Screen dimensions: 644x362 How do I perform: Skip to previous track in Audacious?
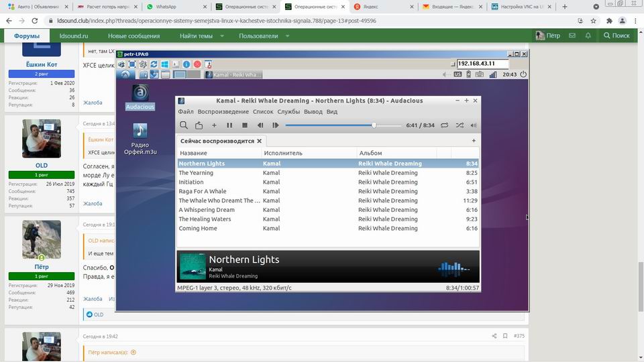260,125
